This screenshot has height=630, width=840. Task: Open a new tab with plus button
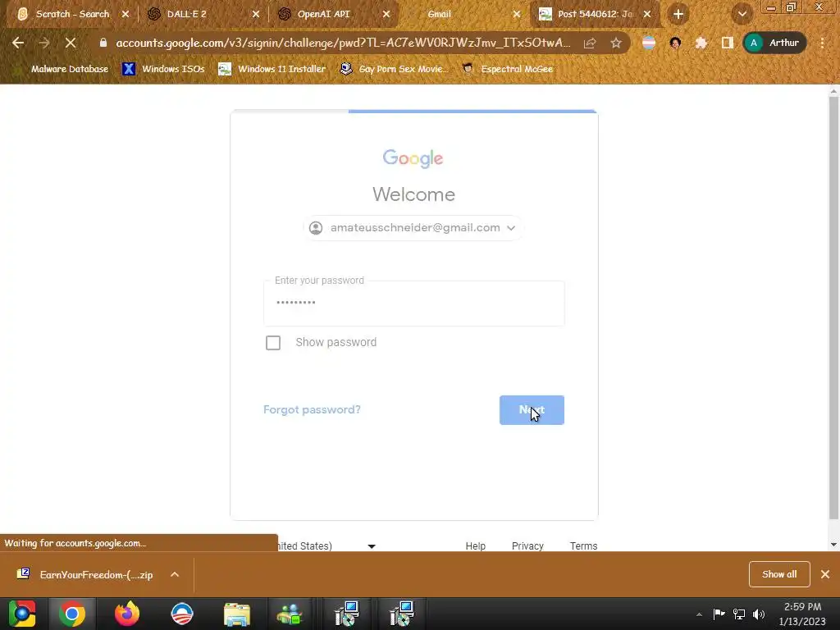click(678, 15)
